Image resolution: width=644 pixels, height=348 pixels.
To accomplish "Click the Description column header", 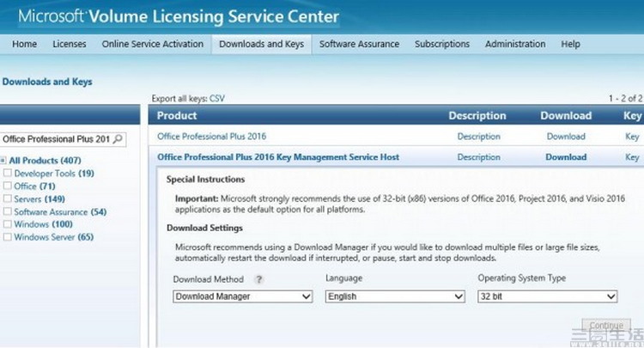I will click(477, 116).
